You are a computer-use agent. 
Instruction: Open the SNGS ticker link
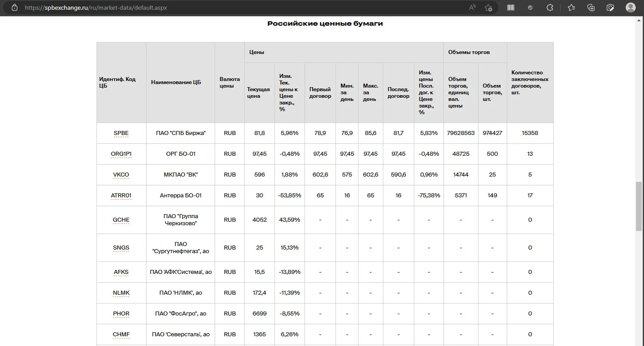point(121,247)
